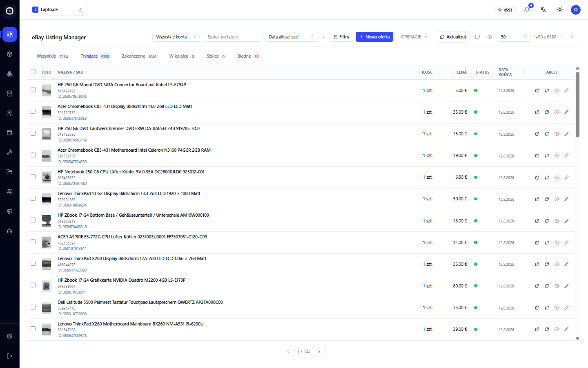The image size is (588, 368).
Task: Open the package box icon in sidebar
Action: [x=10, y=54]
